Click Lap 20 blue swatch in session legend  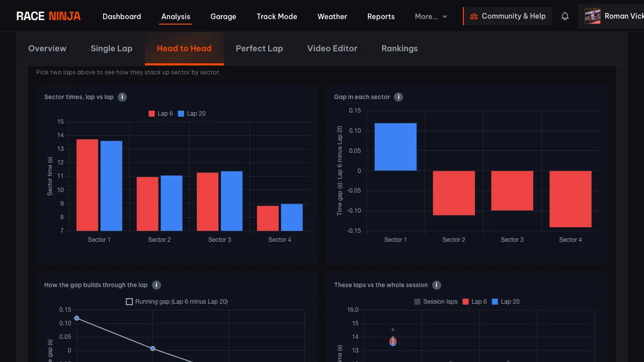coord(495,302)
